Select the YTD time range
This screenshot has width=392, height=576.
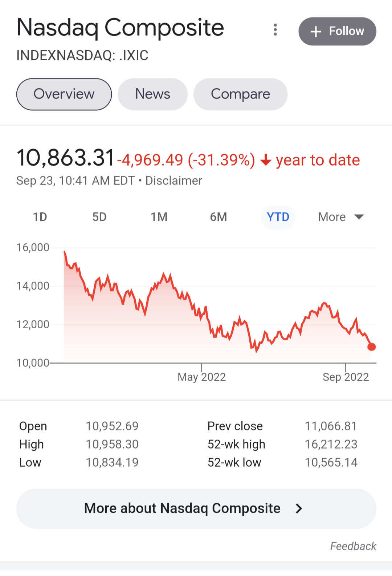[278, 217]
